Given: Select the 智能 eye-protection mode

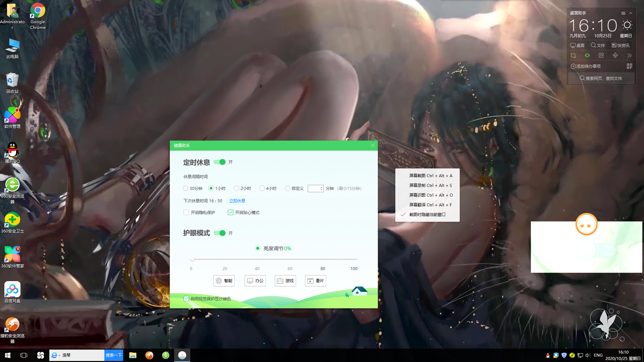Looking at the screenshot, I should pyautogui.click(x=224, y=281).
